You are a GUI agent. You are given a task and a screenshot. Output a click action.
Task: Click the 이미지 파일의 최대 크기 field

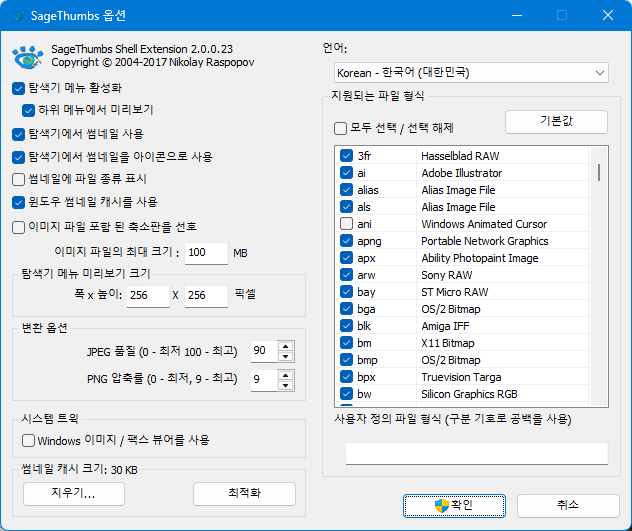[206, 253]
